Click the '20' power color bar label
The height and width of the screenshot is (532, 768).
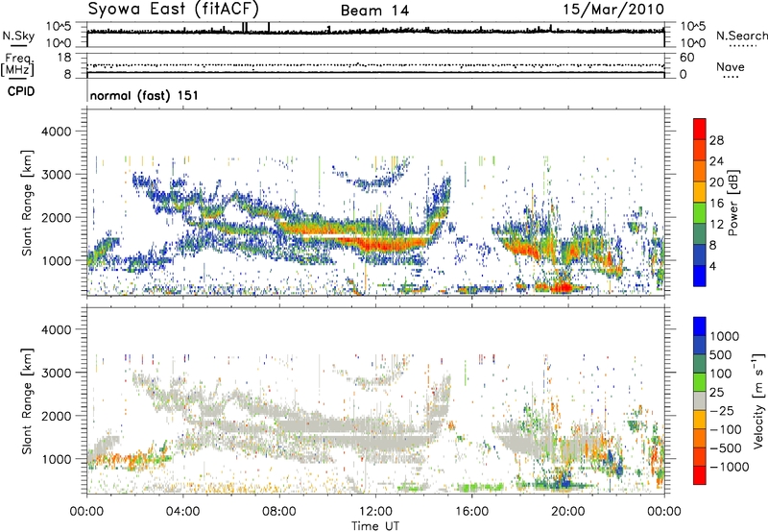click(716, 182)
